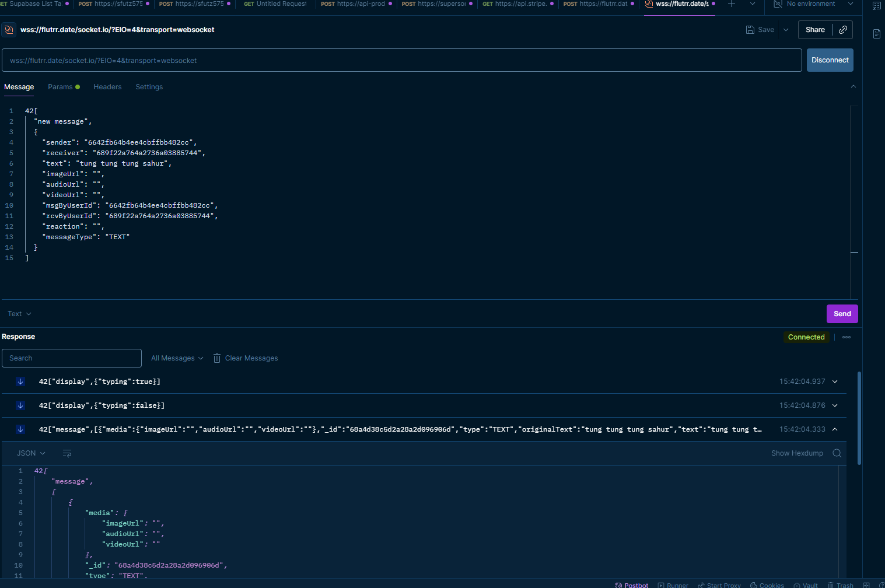This screenshot has height=588, width=885.
Task: Click Show Hexdump
Action: [x=797, y=453]
